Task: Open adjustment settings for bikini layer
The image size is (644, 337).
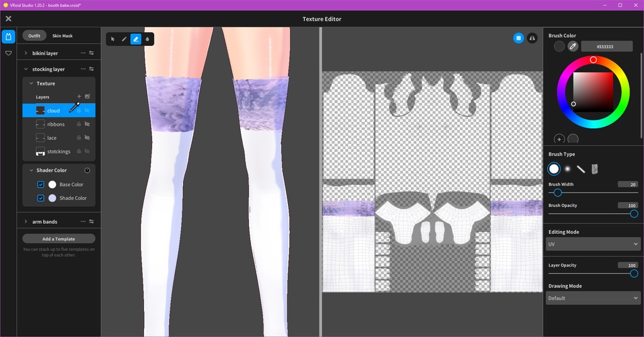Action: tap(91, 53)
